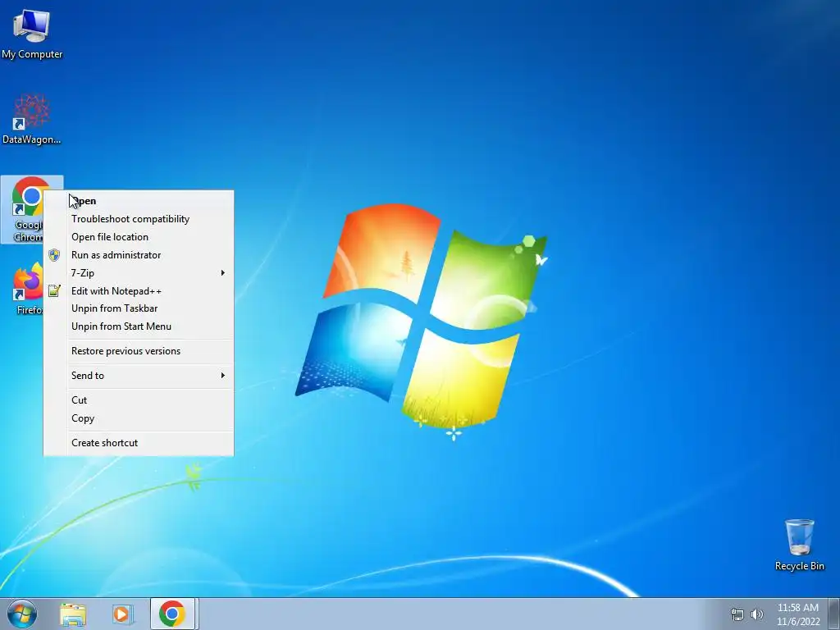This screenshot has width=840, height=630.
Task: Click Copy in the context menu
Action: click(138, 418)
